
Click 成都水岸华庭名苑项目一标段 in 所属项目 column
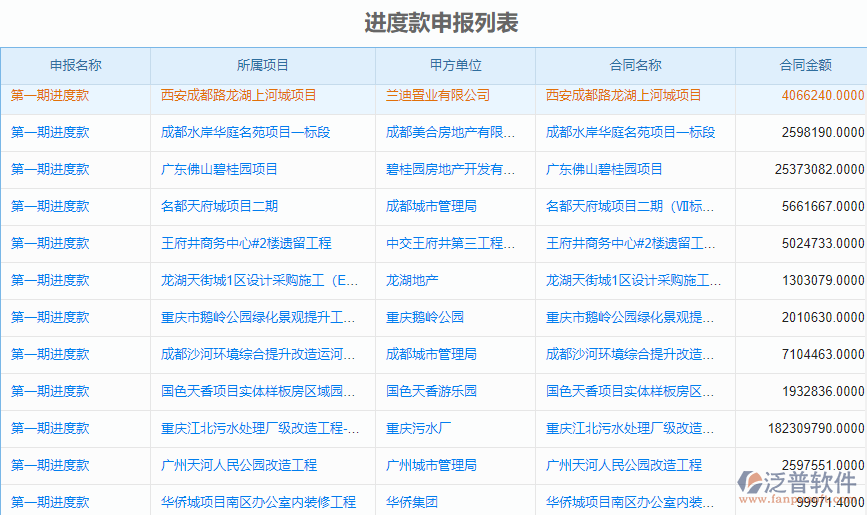(246, 132)
